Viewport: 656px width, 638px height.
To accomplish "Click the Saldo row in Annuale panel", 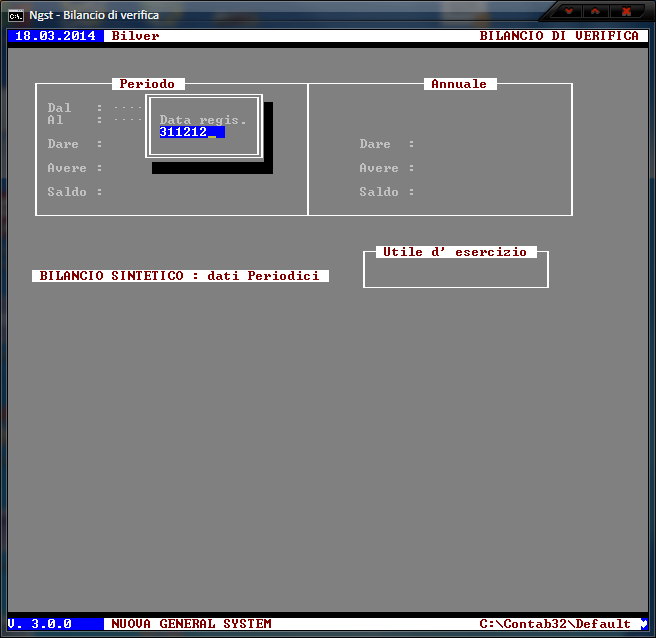I will pos(387,192).
